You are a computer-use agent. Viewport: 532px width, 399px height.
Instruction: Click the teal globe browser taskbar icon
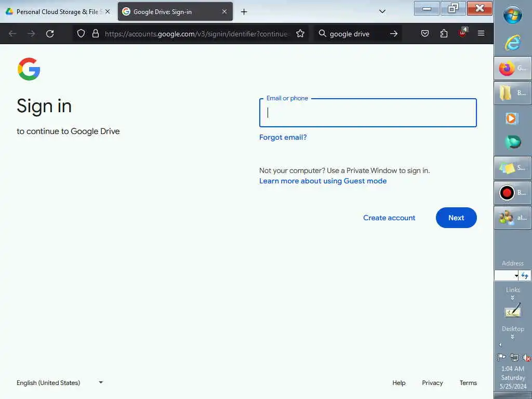click(513, 142)
